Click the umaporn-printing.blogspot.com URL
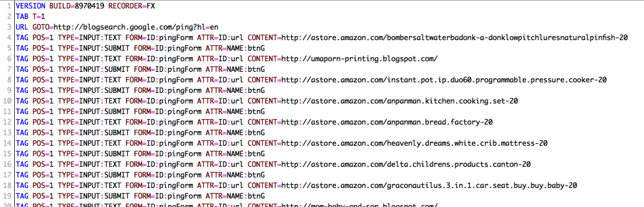The height and width of the screenshot is (207, 644). pyautogui.click(x=359, y=58)
